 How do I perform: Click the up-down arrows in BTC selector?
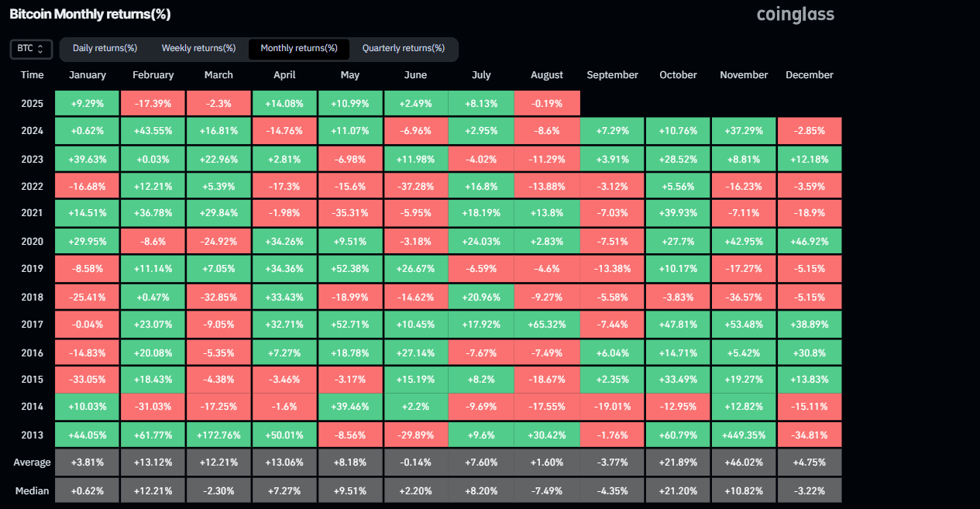(x=43, y=48)
